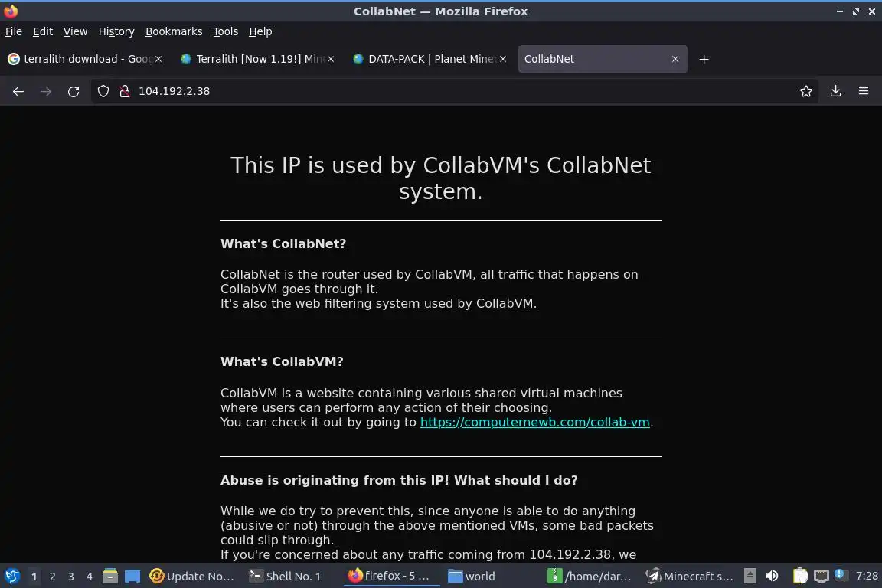This screenshot has height=588, width=882.
Task: Close the Terralith [Now 1.19!] tab
Action: point(331,59)
